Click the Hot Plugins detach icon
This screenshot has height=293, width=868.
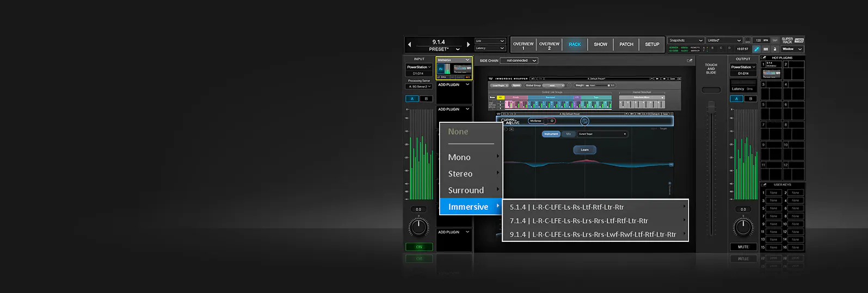coord(764,58)
